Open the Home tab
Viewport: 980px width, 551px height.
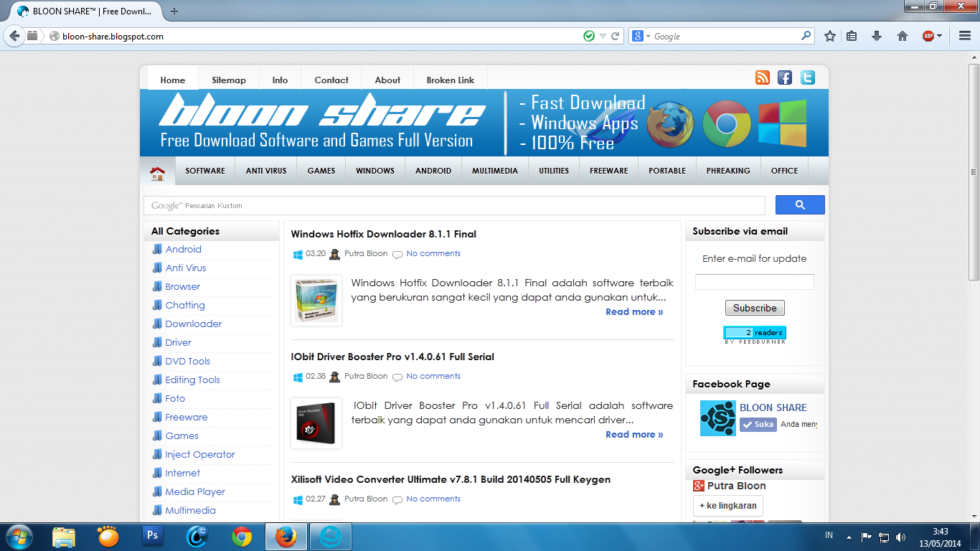click(x=172, y=80)
